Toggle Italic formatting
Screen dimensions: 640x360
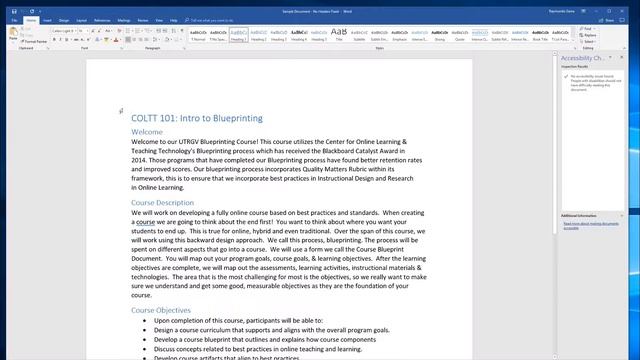[60, 40]
